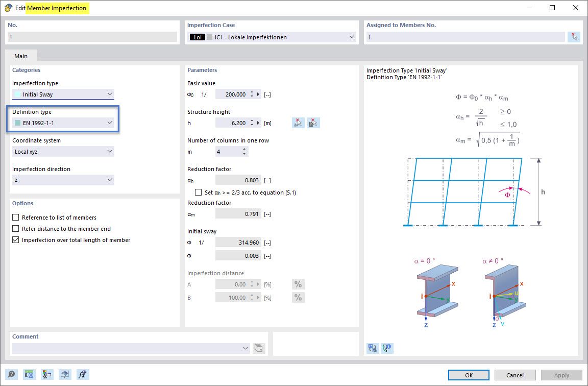
Task: Open the onscreen help icon at bottom left
Action: [11, 374]
